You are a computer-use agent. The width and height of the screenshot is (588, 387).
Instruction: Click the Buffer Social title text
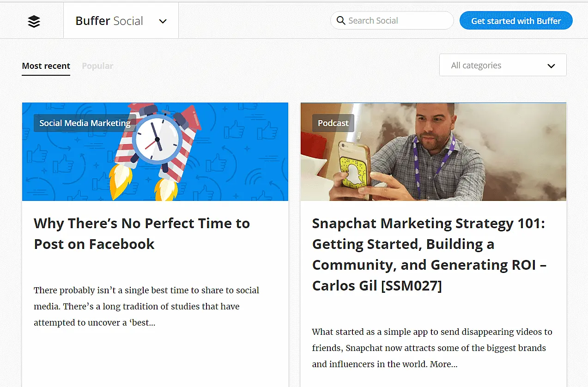point(109,21)
